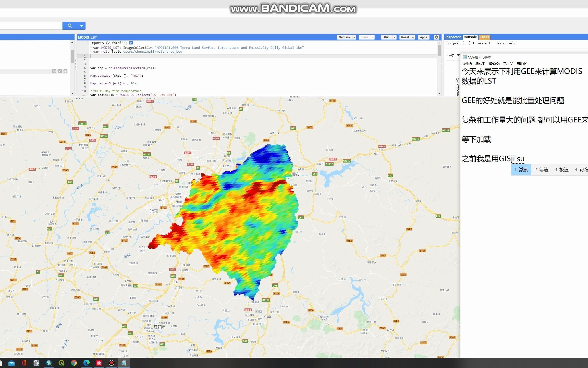The width and height of the screenshot is (588, 368).
Task: Open the Run button dropdown arrow
Action: coord(394,37)
